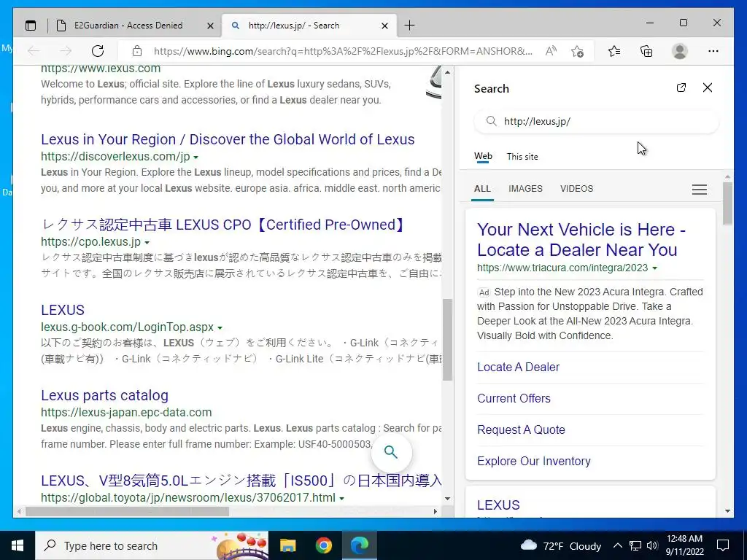Open Your Next Vehicle is Here ad link

(581, 239)
